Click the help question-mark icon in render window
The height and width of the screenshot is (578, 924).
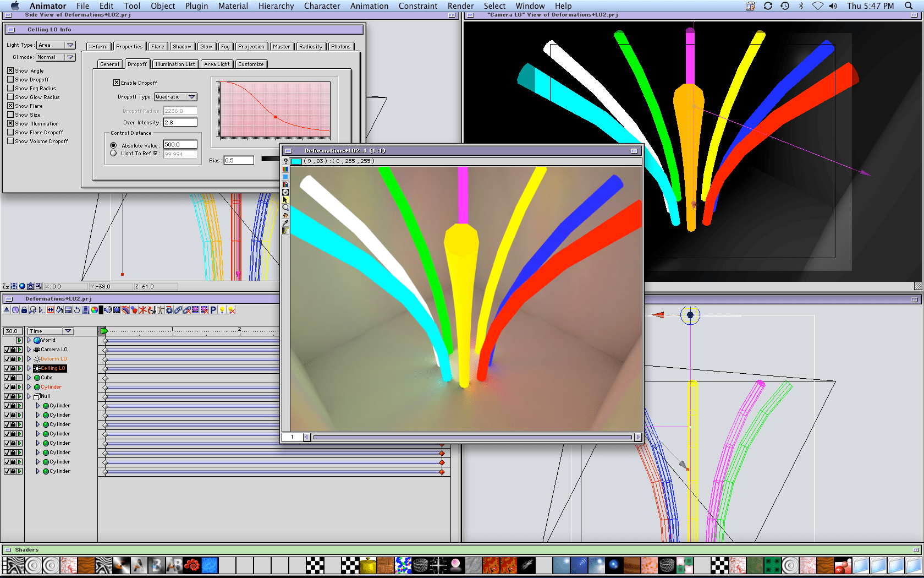285,161
